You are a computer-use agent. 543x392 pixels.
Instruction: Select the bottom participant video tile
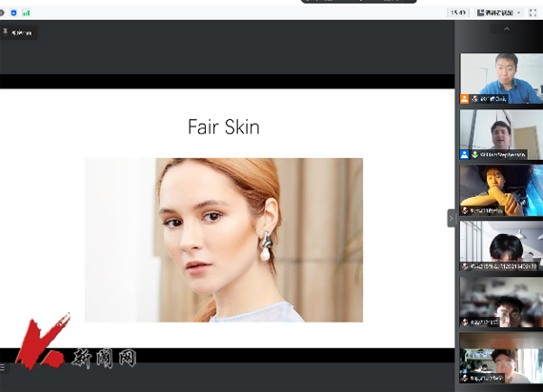pos(501,358)
